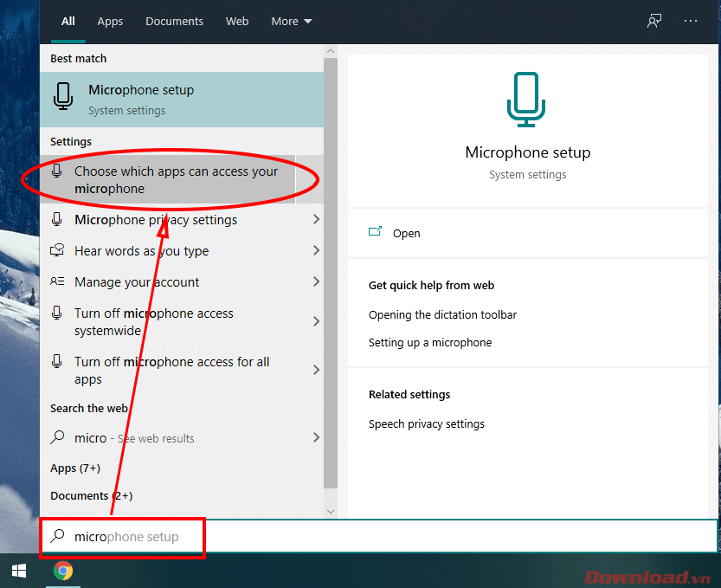The width and height of the screenshot is (721, 588).
Task: Open Microphone setup best match result
Action: coord(182,99)
